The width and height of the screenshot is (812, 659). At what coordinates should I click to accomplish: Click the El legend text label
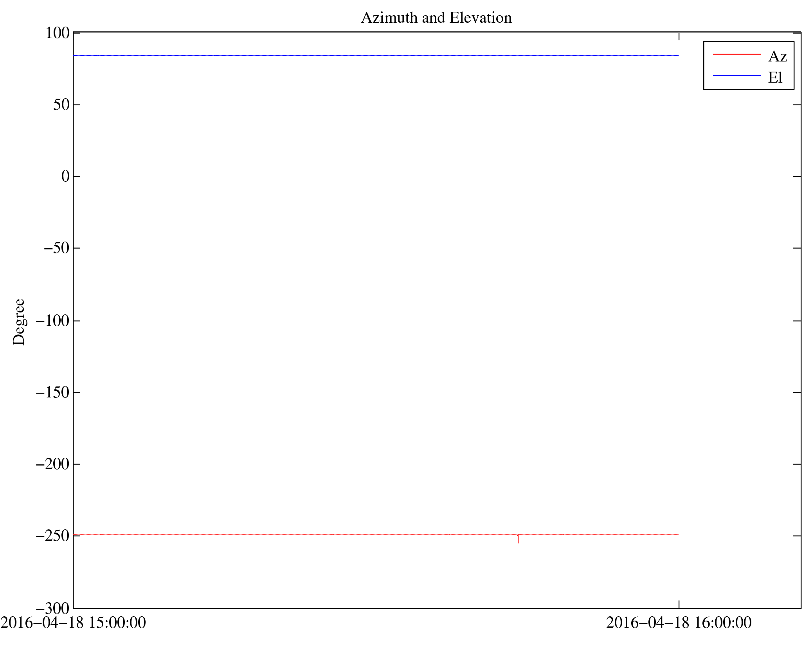click(774, 78)
